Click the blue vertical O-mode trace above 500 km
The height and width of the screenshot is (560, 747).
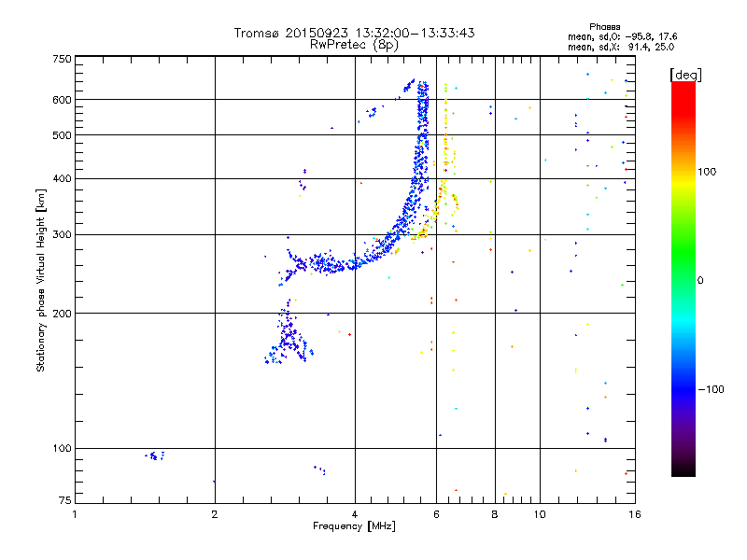pyautogui.click(x=423, y=107)
